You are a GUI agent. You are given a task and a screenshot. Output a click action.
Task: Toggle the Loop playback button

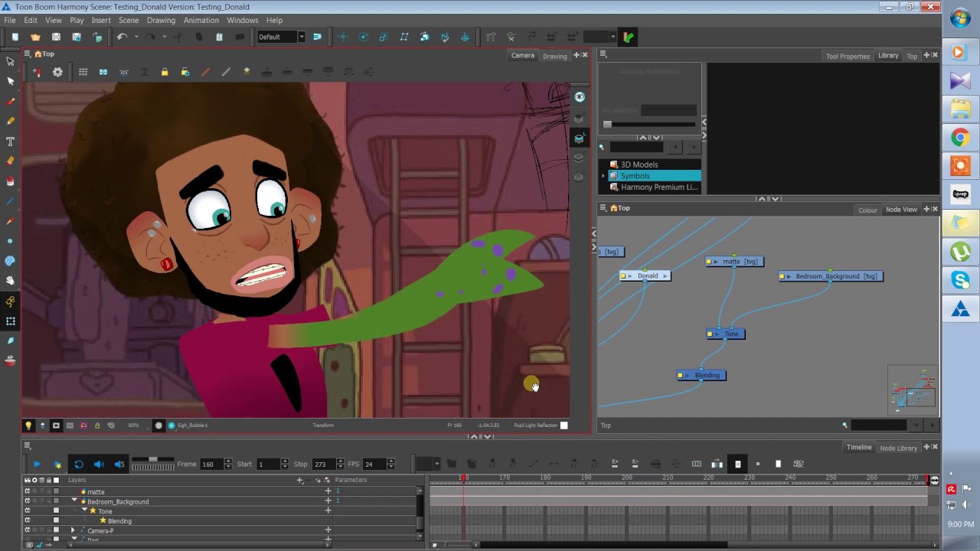point(78,464)
